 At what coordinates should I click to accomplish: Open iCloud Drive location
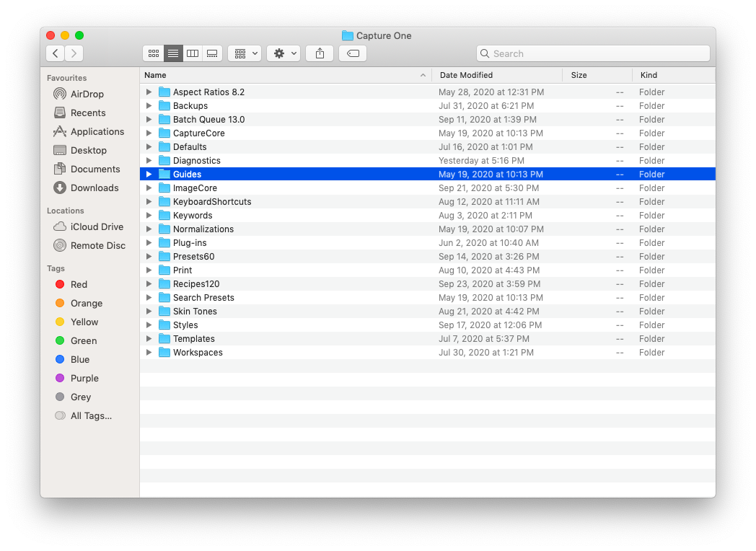88,226
